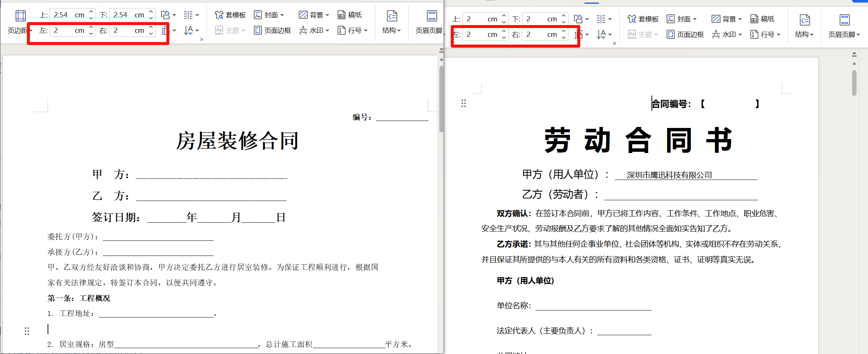
Task: Open page setup dialog launcher in right window
Action: click(x=614, y=43)
